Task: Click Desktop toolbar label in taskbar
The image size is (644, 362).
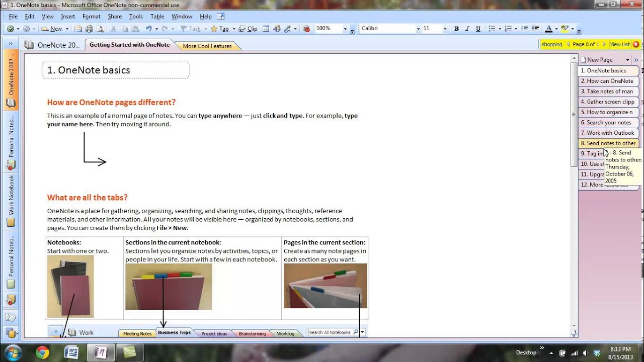Action: click(x=526, y=352)
